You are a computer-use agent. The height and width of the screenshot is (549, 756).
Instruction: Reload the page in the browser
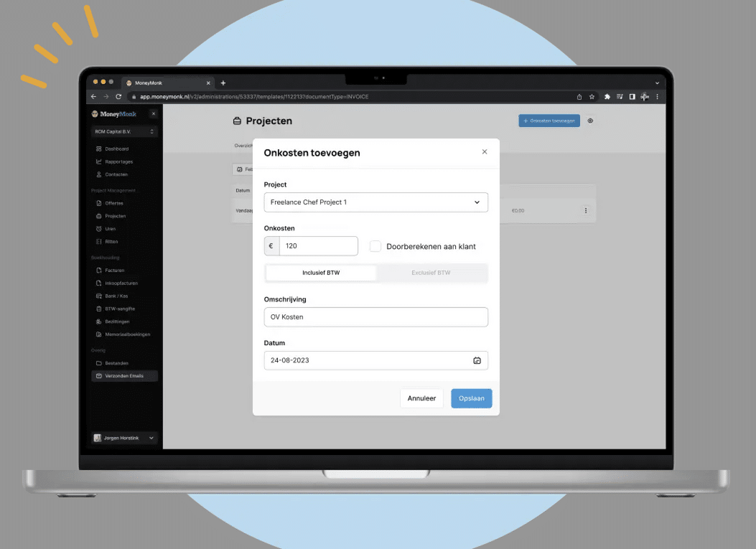(118, 97)
